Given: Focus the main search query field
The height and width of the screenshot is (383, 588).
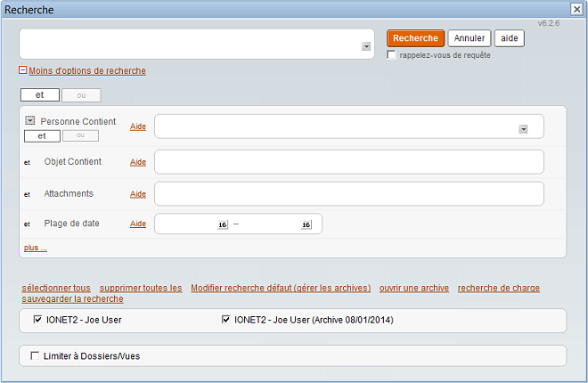Looking at the screenshot, I should click(x=197, y=44).
